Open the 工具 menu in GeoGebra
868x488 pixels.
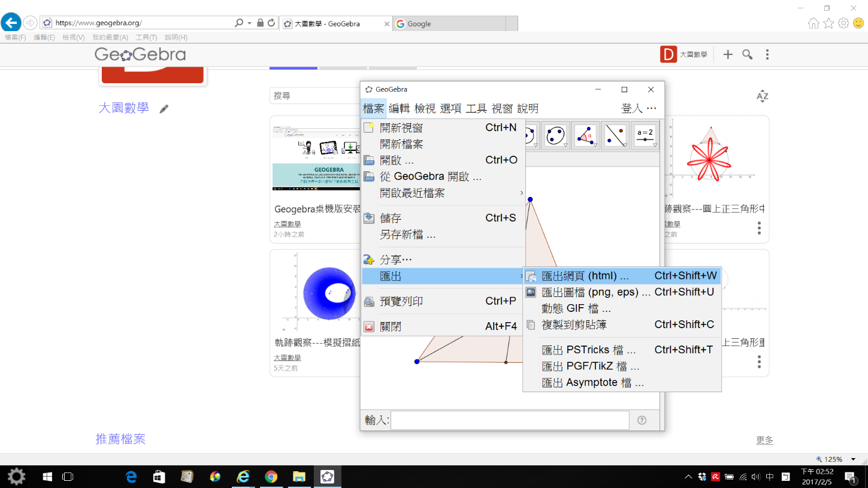click(x=477, y=108)
